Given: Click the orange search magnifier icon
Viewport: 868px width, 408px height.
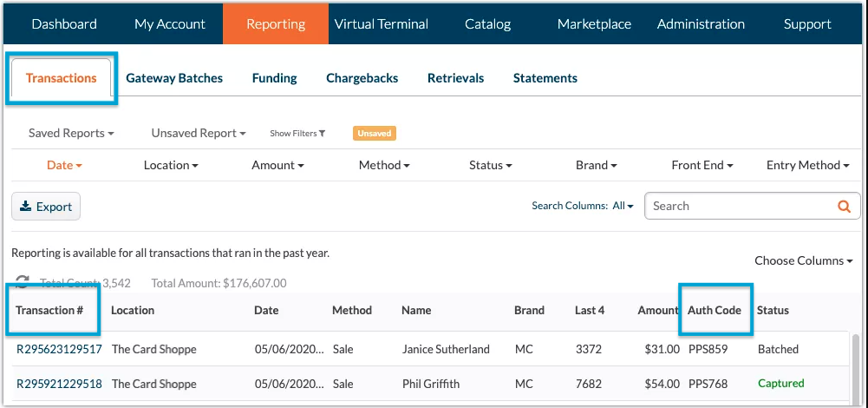Looking at the screenshot, I should pos(844,207).
